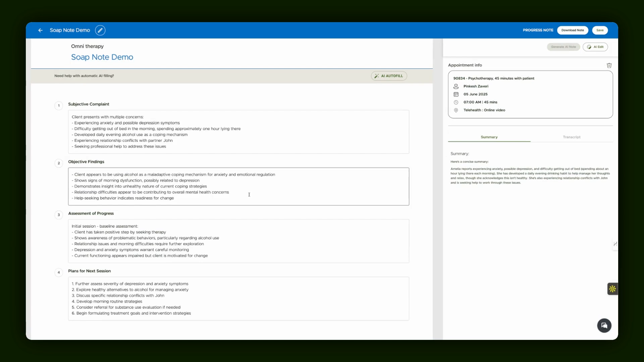
Task: Click the calendar icon beside 05 June 2025
Action: click(x=456, y=94)
